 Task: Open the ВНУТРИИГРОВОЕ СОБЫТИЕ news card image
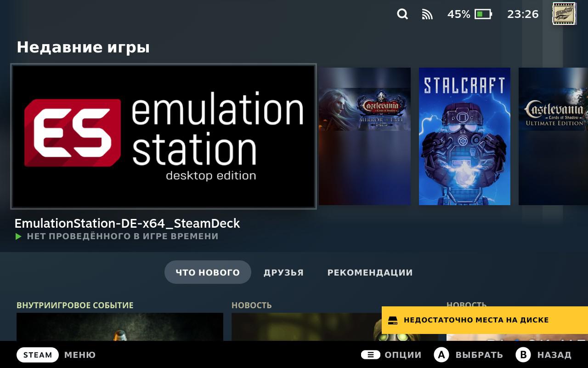tap(120, 327)
